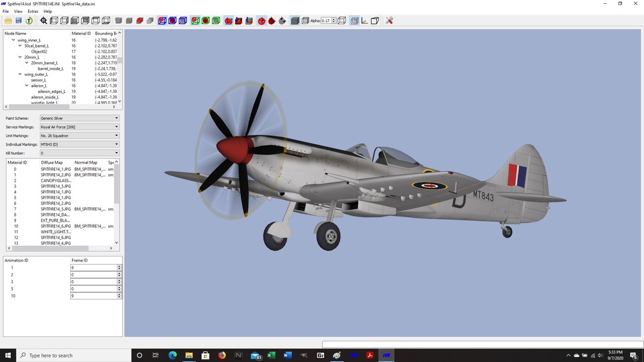Image resolution: width=644 pixels, height=362 pixels.
Task: Click the zoom-to-fit crosshair magnifier icon
Action: [x=44, y=21]
